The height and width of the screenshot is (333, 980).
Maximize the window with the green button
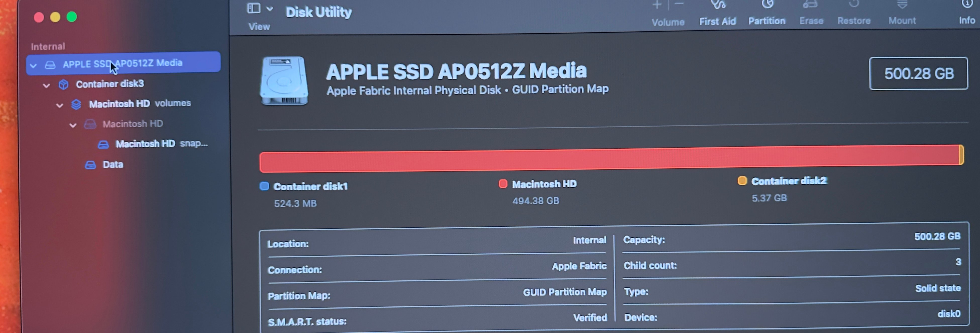click(72, 17)
